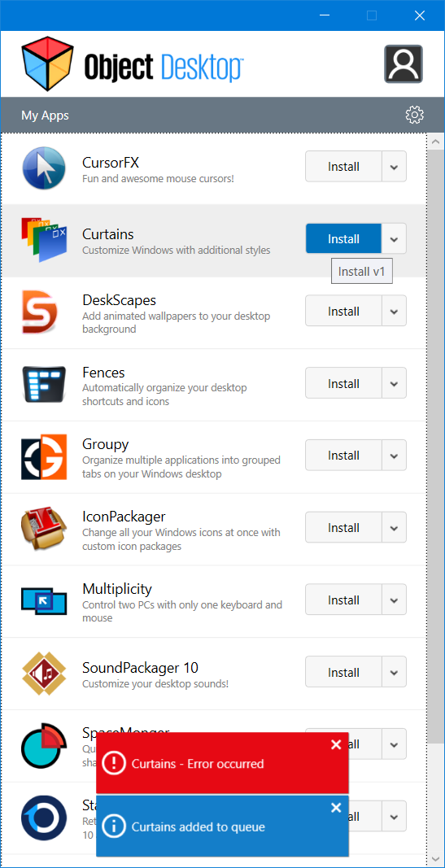
Task: Expand IconPackager install options dropdown
Action: click(x=394, y=528)
